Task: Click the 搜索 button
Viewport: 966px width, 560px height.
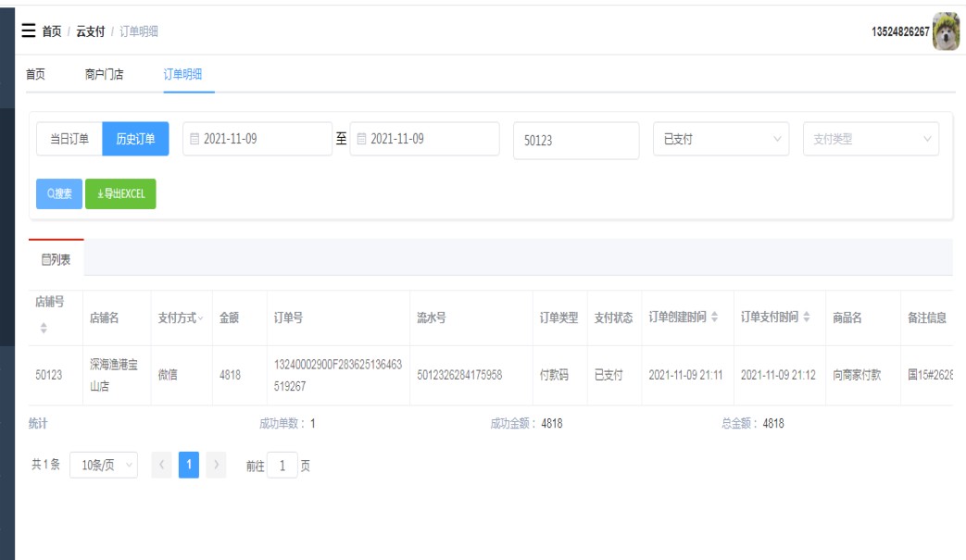Action: coord(59,193)
